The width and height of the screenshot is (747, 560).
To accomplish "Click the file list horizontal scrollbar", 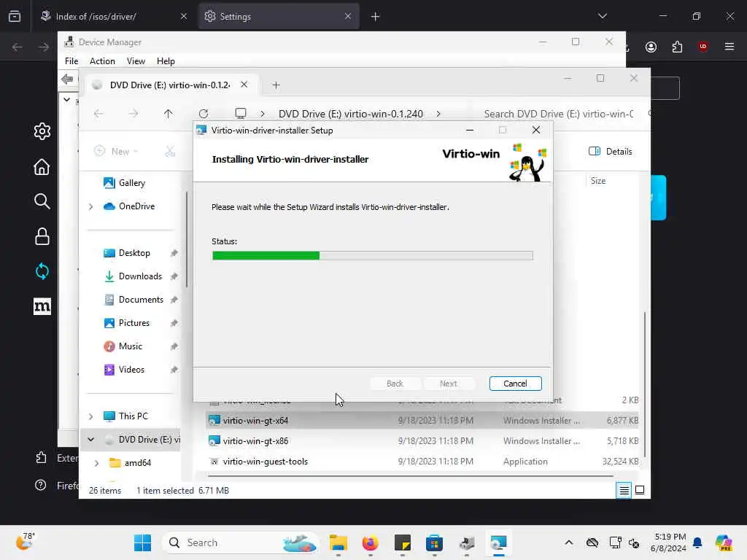I will 410,475.
